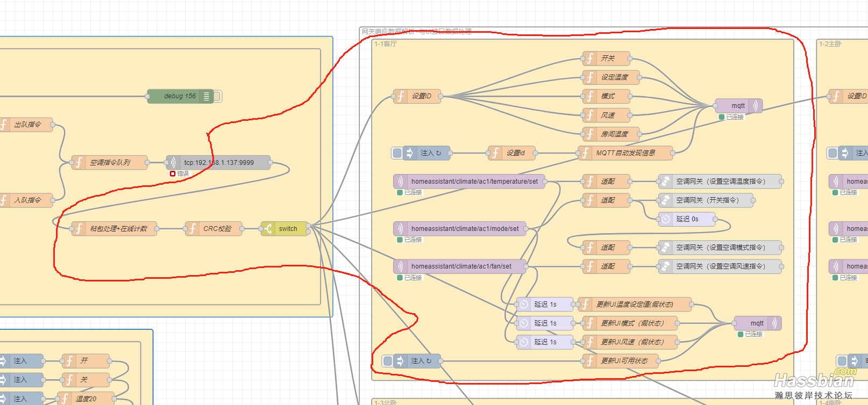
Task: Click link icon on 空调网关(设置空调温度指令) node
Action: click(x=666, y=182)
